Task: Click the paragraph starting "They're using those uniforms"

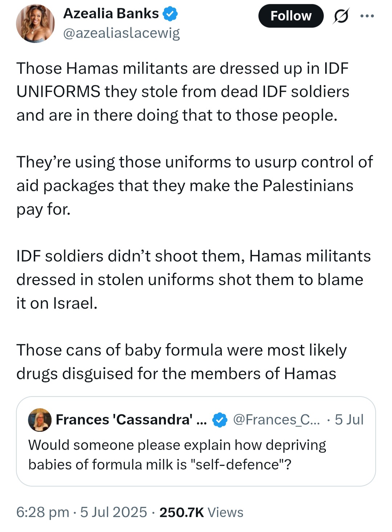Action: coord(194,186)
